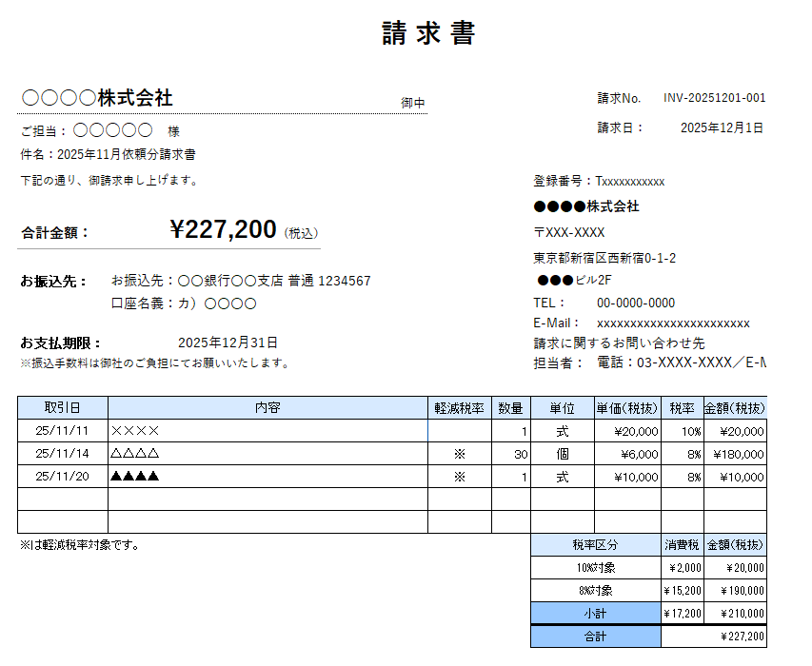This screenshot has height=666, width=812.
Task: Click the 請求日： label
Action: [x=621, y=127]
